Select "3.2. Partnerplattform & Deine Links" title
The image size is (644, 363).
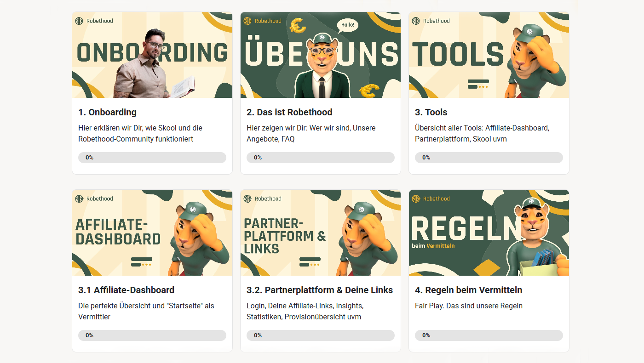point(320,290)
